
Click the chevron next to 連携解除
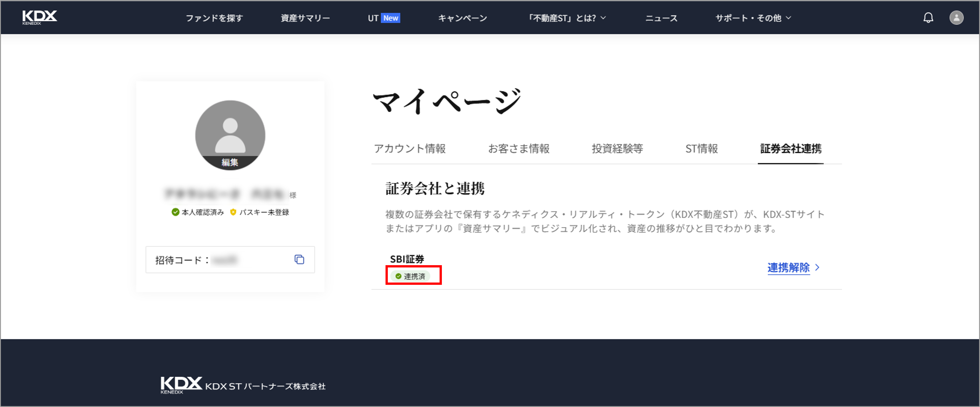817,268
